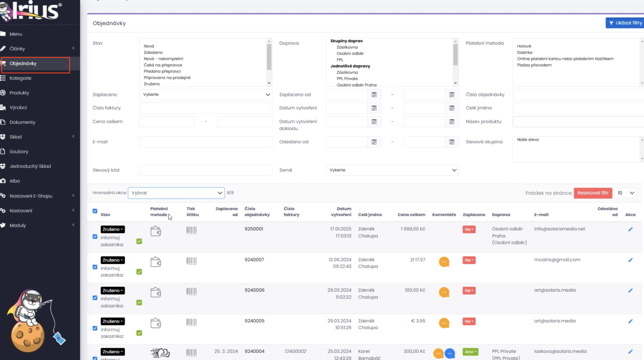The height and width of the screenshot is (360, 644).
Task: Uncheck row checkbox for order 9240006
Action: (95, 298)
